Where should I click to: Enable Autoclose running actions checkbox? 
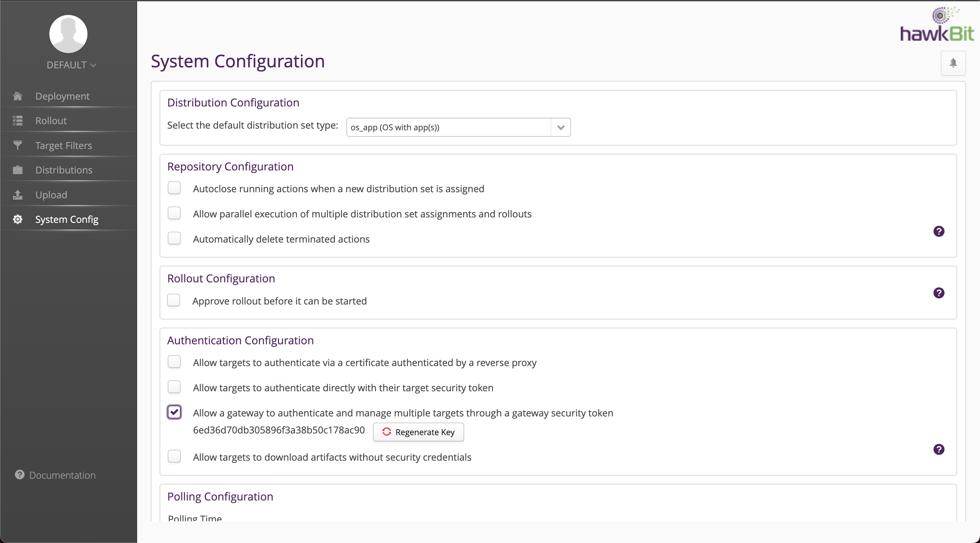[174, 188]
